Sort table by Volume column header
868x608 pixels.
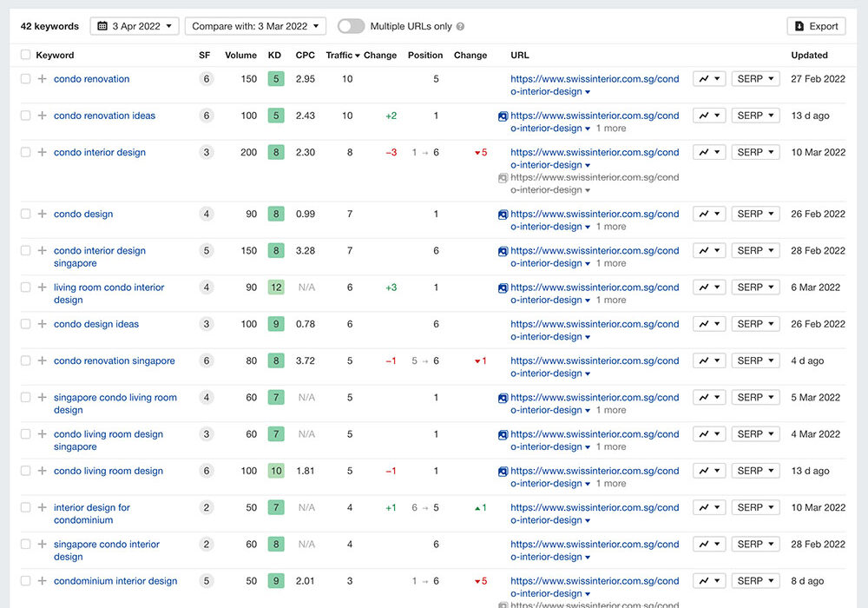[x=240, y=55]
